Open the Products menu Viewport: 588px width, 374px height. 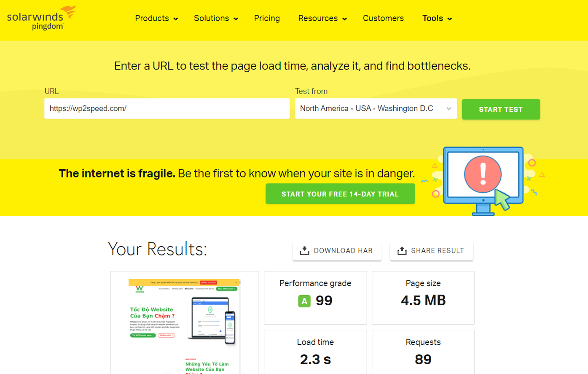click(x=156, y=19)
